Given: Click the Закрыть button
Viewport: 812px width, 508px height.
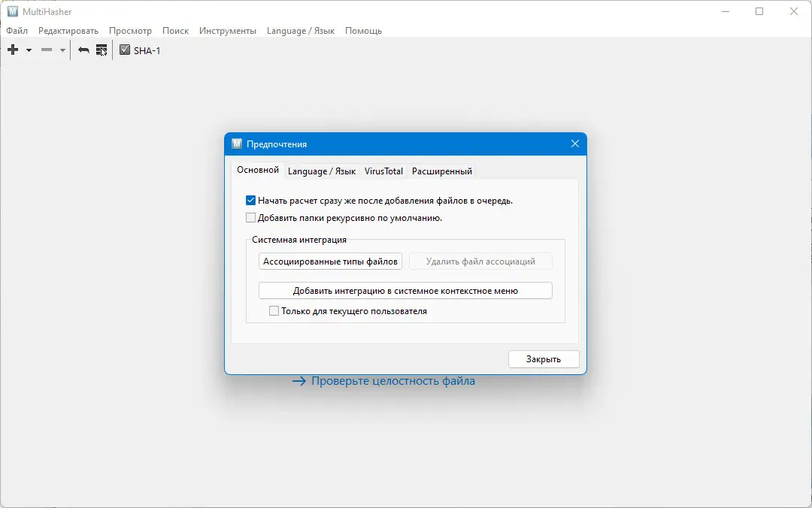Looking at the screenshot, I should (x=544, y=359).
